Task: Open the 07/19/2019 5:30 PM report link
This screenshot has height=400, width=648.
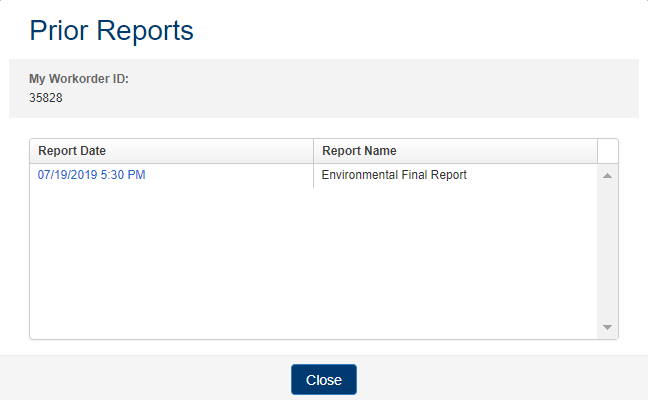Action: click(x=92, y=175)
